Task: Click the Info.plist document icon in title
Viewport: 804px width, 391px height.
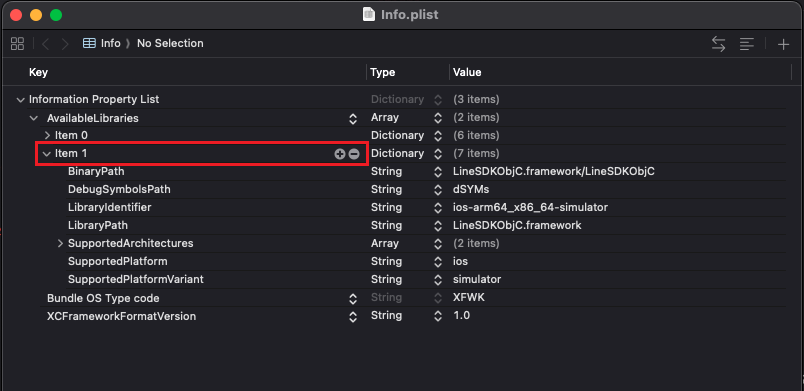Action: [x=369, y=14]
